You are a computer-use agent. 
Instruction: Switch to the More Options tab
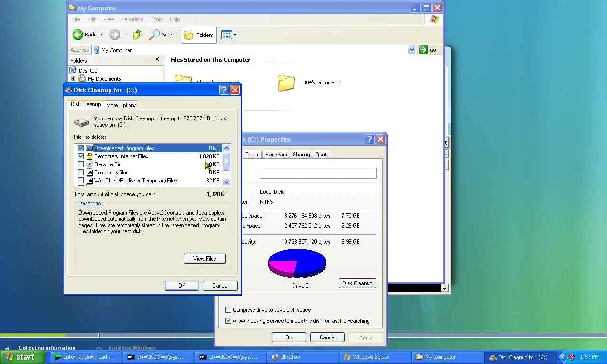[121, 105]
